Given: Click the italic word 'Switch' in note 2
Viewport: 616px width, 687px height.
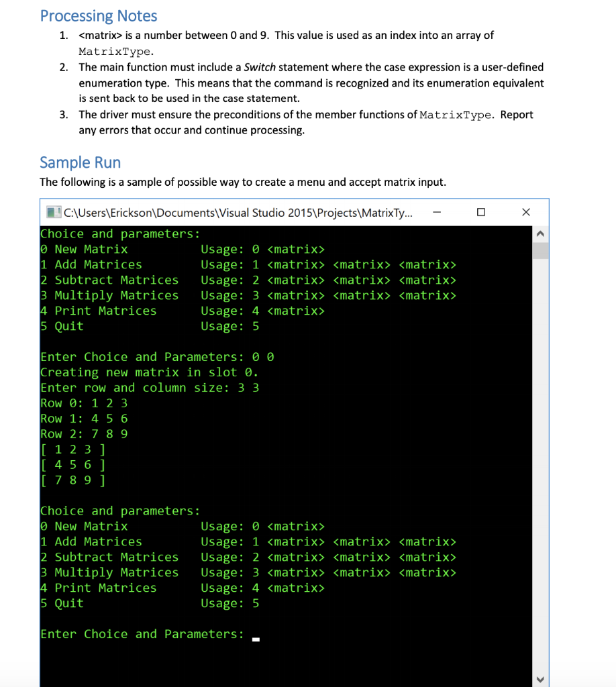Looking at the screenshot, I should pyautogui.click(x=260, y=68).
